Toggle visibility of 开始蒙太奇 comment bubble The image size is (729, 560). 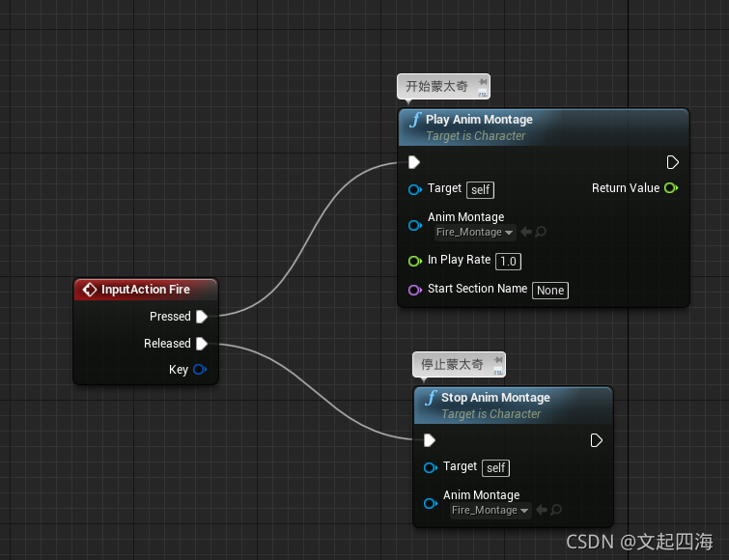click(x=483, y=93)
